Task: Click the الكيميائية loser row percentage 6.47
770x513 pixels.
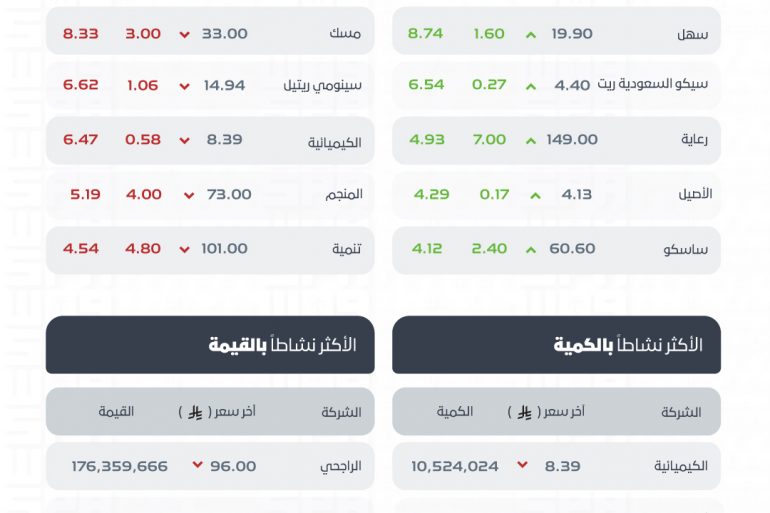Action: 81,139
